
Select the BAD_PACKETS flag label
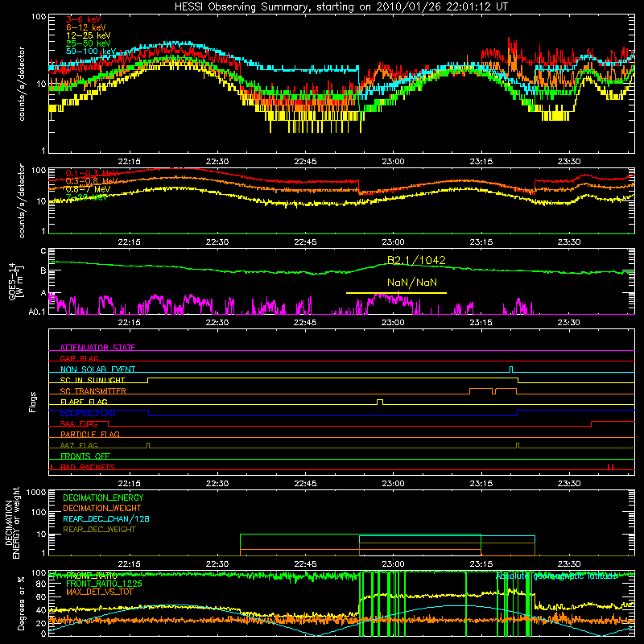pyautogui.click(x=88, y=467)
